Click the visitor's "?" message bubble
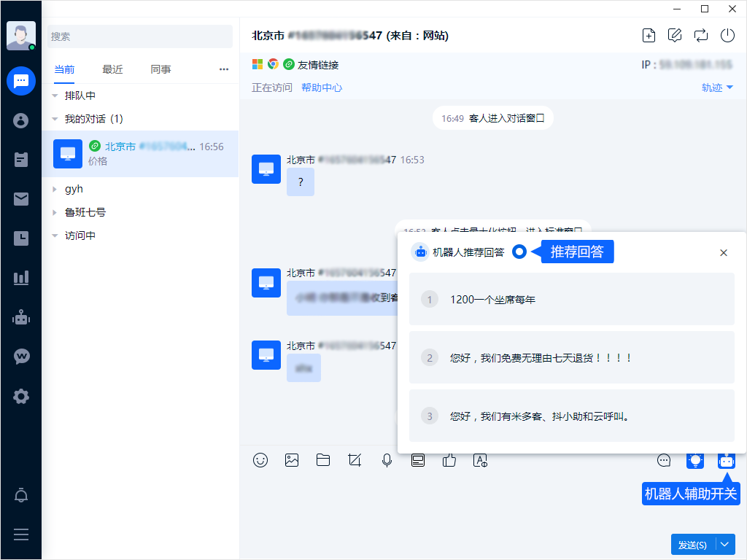747x560 pixels. click(x=300, y=182)
